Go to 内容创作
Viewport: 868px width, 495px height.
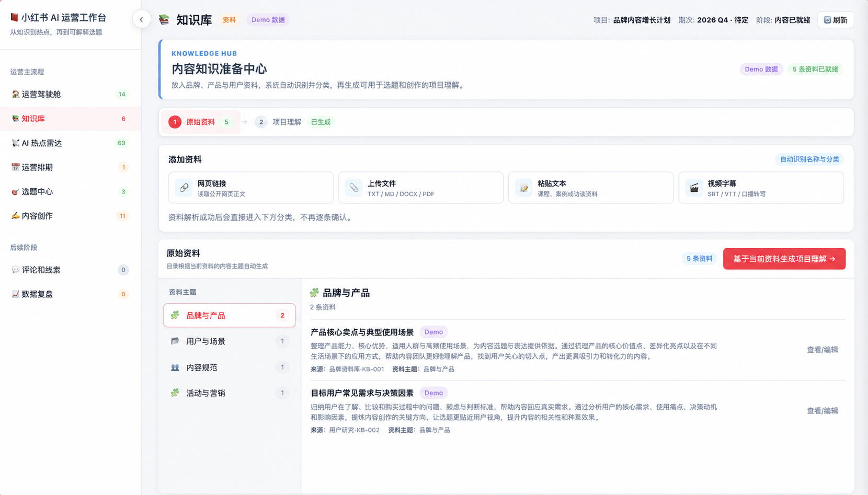[71, 216]
